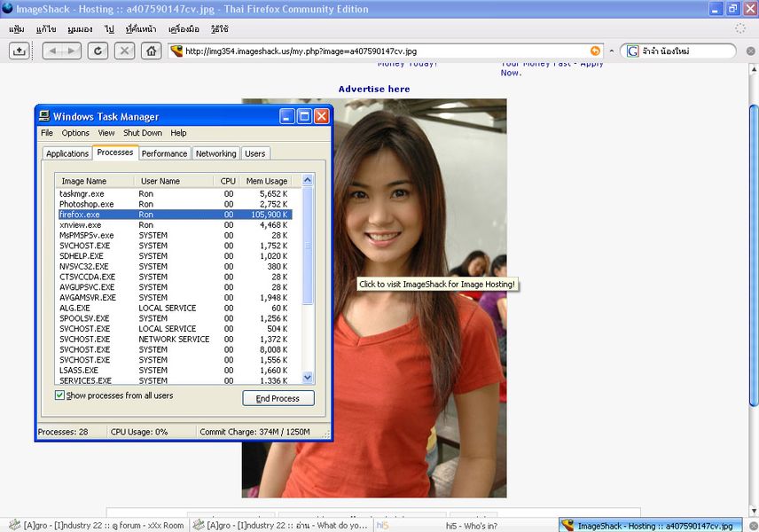This screenshot has width=759, height=532.
Task: Select the ALG.EXE process row
Action: 175,308
